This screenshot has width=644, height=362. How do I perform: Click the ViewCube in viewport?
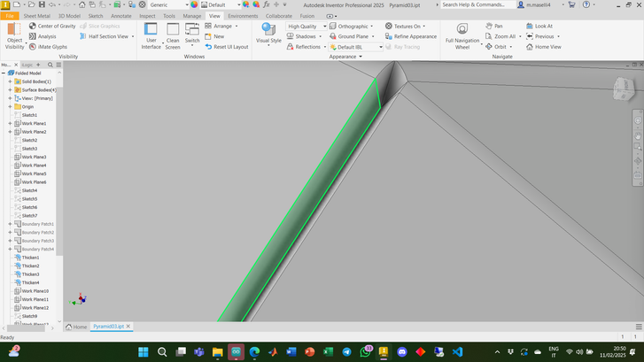click(x=624, y=89)
